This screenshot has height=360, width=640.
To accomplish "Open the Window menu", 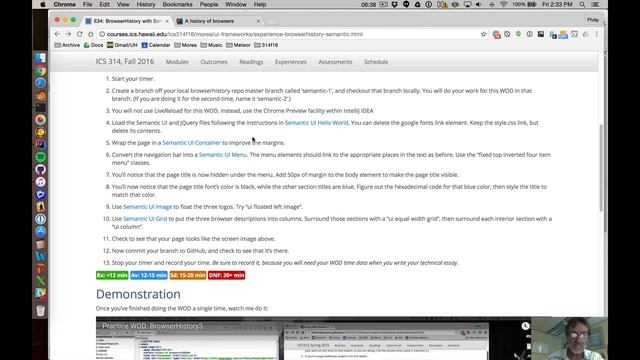I will [236, 4].
